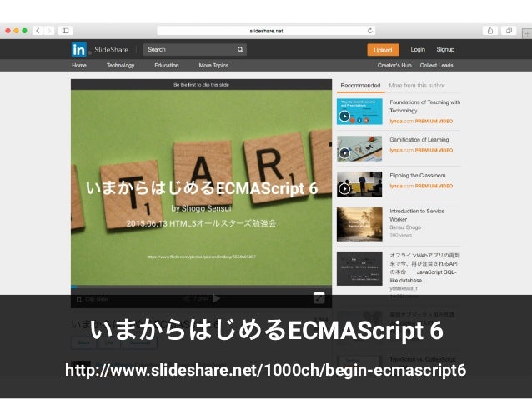Open Introduction to Service Worker thumbnail
The height and width of the screenshot is (399, 532).
[359, 224]
